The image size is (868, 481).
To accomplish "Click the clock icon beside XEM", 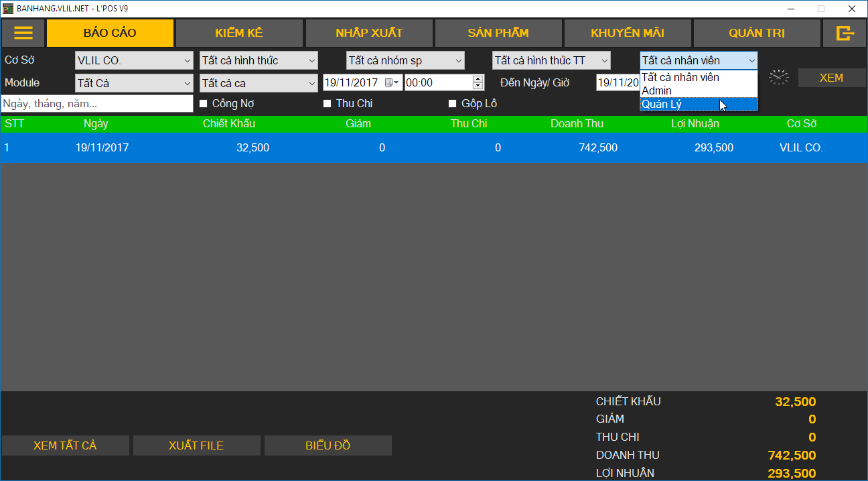I will coord(778,77).
